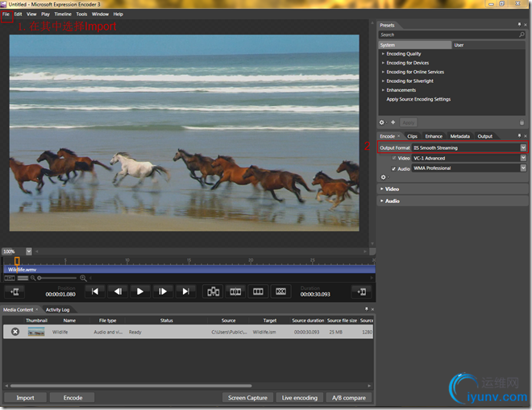Open the Tools menu
This screenshot has height=410, width=532.
(x=81, y=14)
